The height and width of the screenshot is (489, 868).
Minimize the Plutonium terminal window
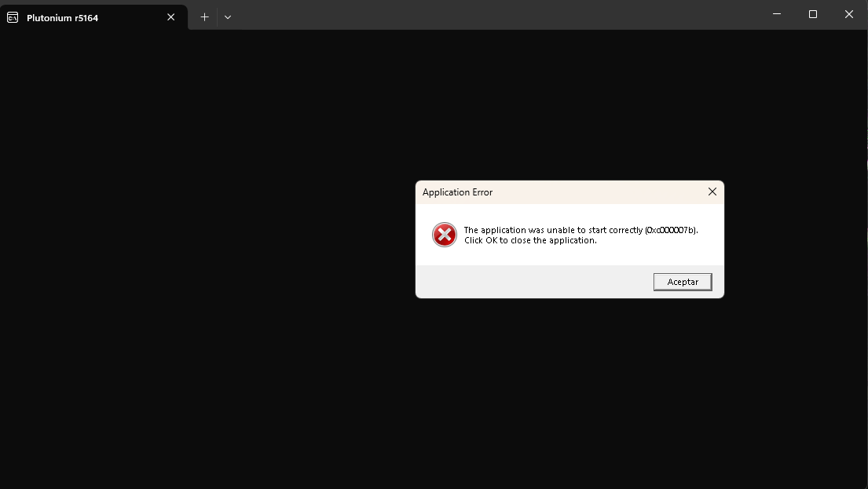coord(776,14)
